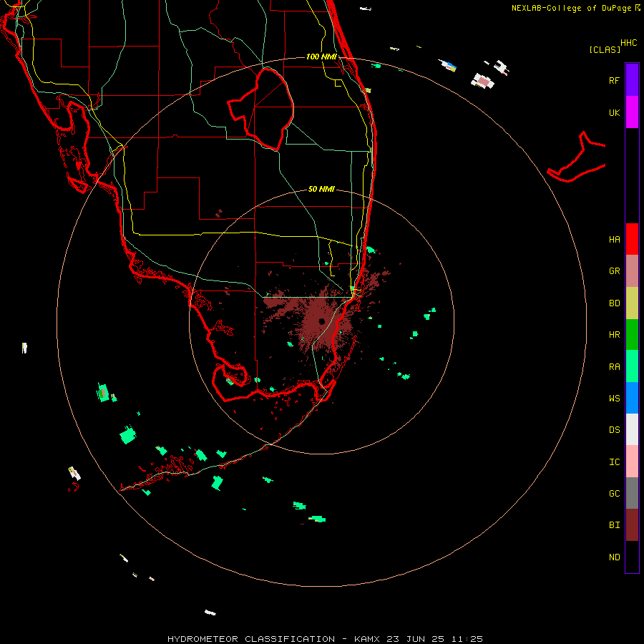Screen dimensions: 644x644
Task: Click the 'RA' legend label
Action: (614, 367)
